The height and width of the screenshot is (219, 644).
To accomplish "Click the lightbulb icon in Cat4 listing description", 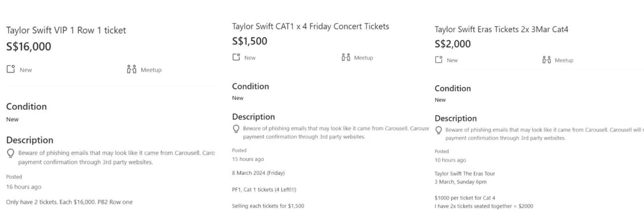I will (439, 130).
